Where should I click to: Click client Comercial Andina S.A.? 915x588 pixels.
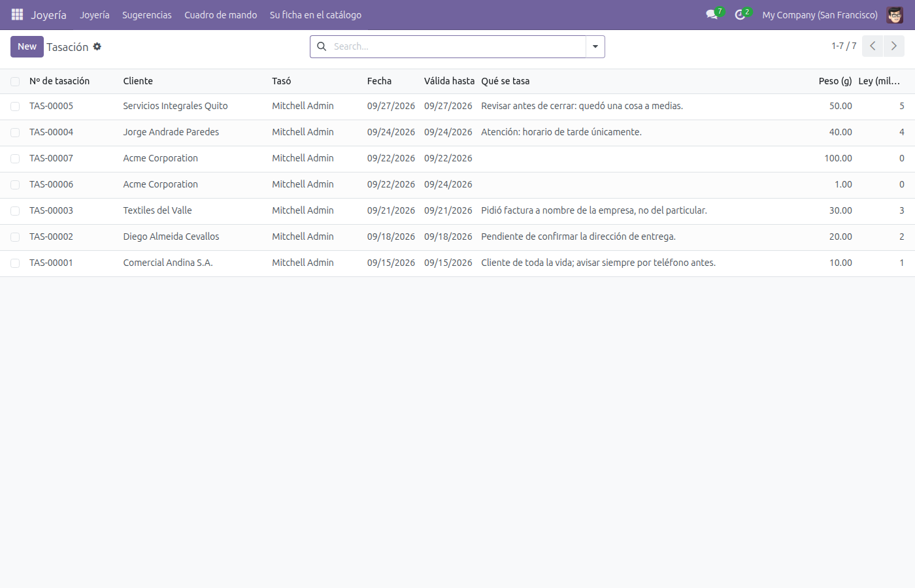(168, 263)
